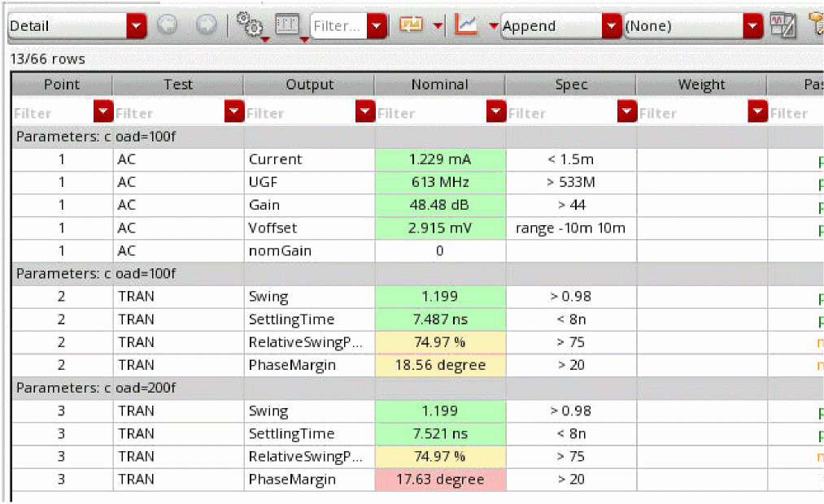Expand the (None) selection dropdown
This screenshot has width=824, height=504.
coord(752,26)
